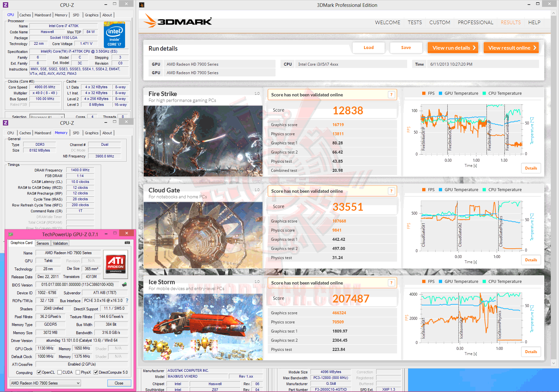
Task: Click the CPU-Z logo icon in the memory window title bar
Action: 5,123
